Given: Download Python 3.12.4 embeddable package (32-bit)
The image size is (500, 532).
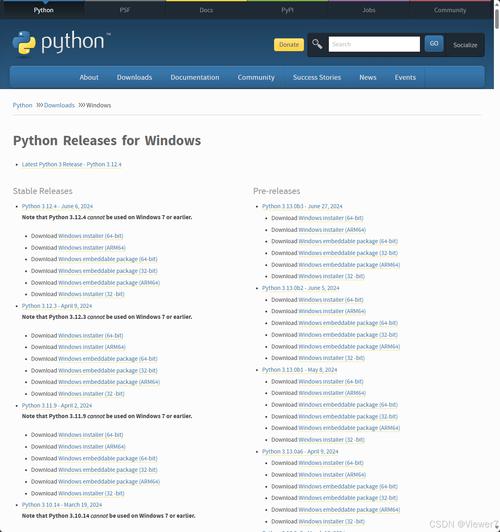Looking at the screenshot, I should 108,271.
